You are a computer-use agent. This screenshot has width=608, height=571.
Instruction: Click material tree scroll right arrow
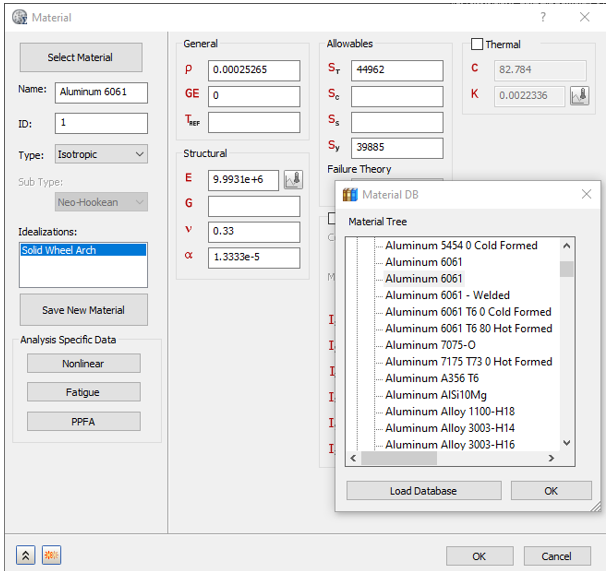pos(551,458)
